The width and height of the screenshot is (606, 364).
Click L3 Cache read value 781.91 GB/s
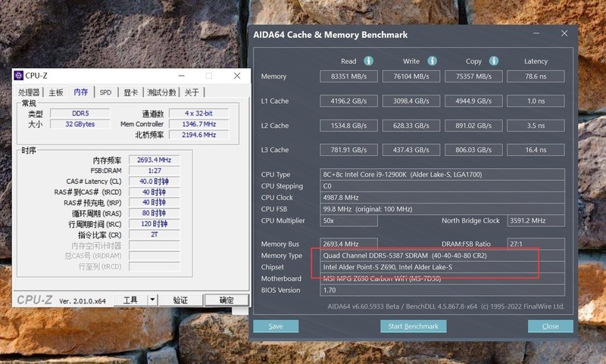pos(348,150)
